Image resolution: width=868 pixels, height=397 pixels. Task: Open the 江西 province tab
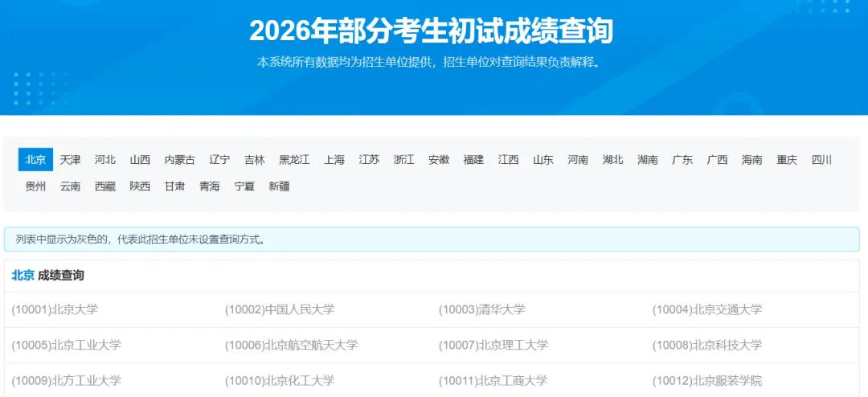point(508,160)
